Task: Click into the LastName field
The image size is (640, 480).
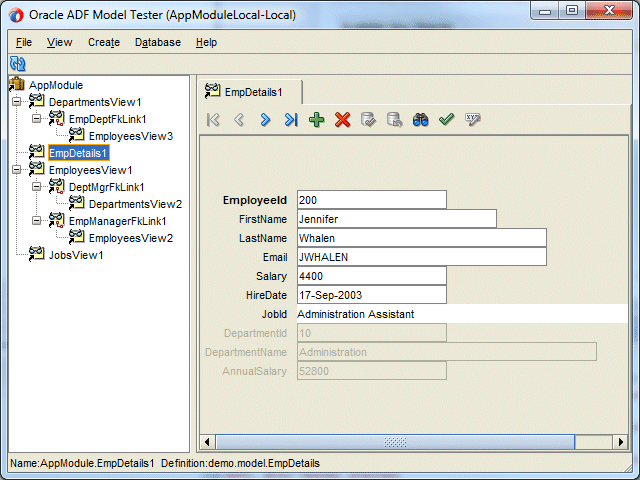Action: (x=422, y=238)
